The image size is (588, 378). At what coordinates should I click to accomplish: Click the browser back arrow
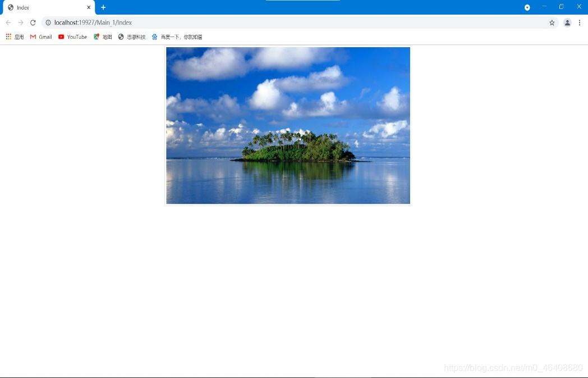coord(8,22)
